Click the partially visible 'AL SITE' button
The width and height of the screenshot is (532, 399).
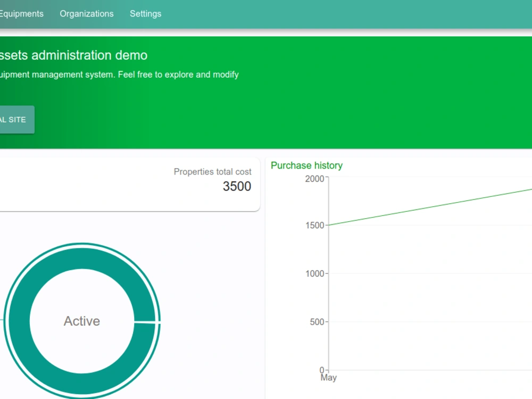[x=17, y=119]
